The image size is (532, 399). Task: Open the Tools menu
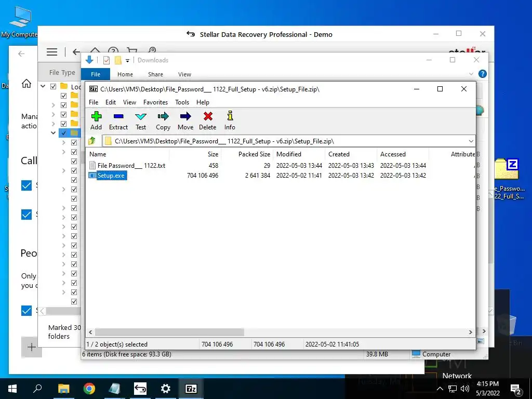182,102
